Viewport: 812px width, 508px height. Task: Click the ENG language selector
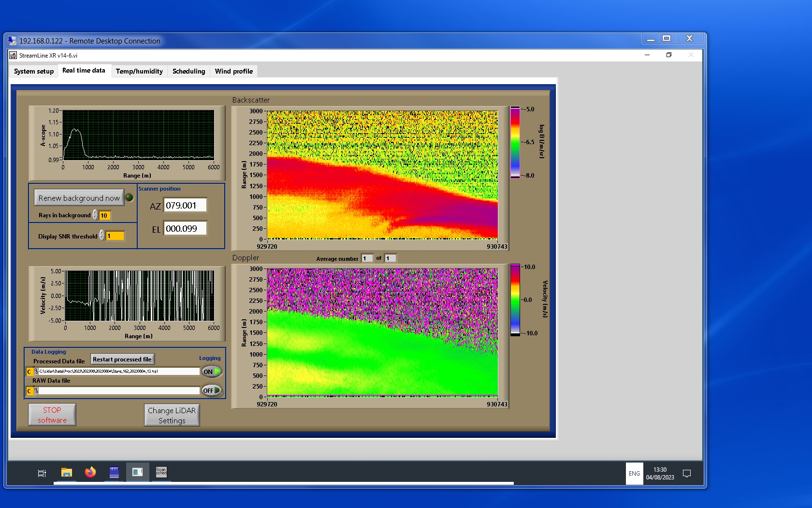634,474
